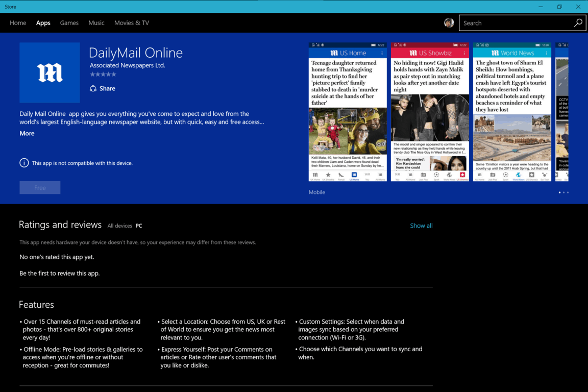
Task: Click the "Store" window title
Action: pyautogui.click(x=11, y=7)
